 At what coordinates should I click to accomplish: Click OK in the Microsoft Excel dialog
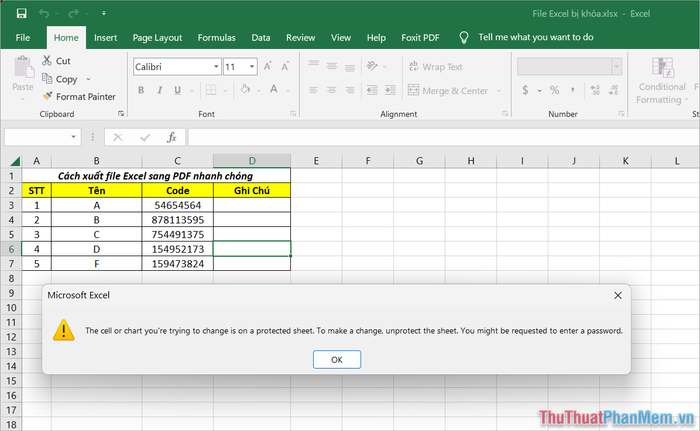337,360
